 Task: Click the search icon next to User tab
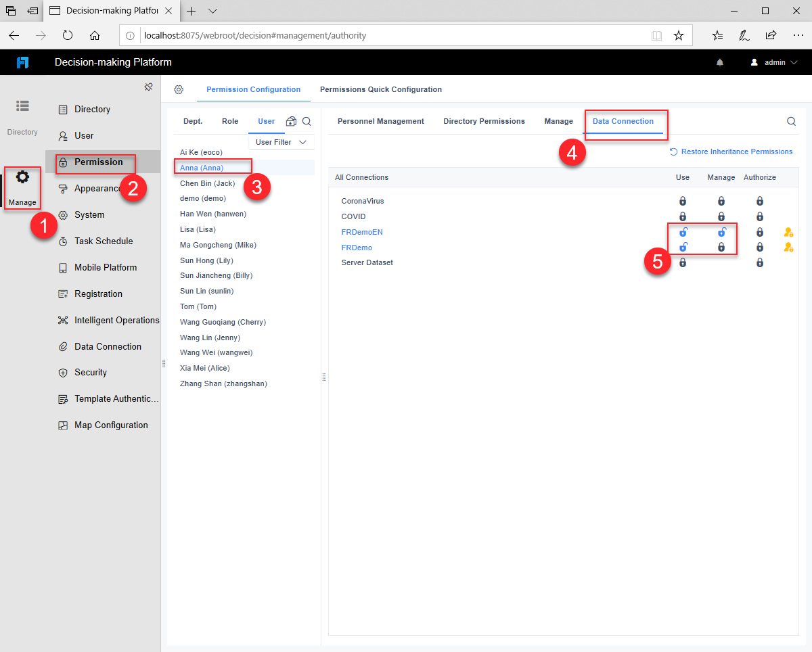pos(307,121)
